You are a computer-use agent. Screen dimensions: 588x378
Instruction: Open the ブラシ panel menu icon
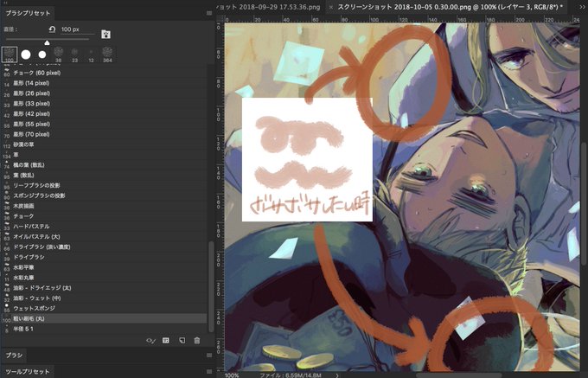point(209,356)
